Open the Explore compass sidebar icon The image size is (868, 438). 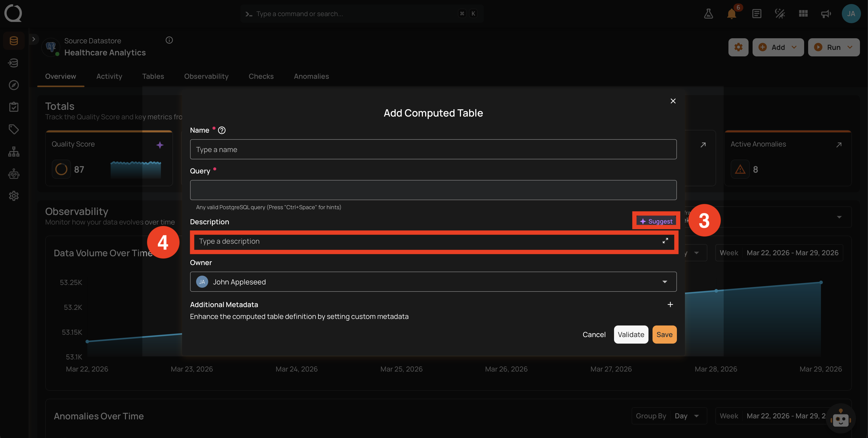(x=14, y=85)
